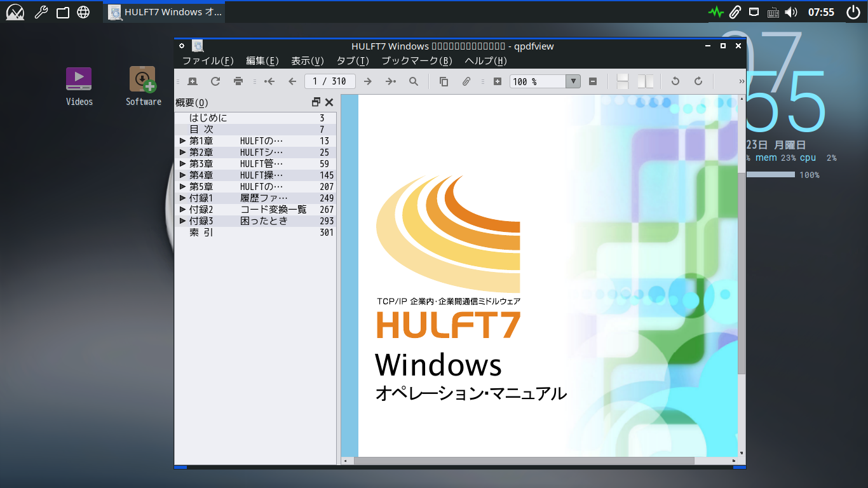Open the system application menu logo

click(15, 11)
